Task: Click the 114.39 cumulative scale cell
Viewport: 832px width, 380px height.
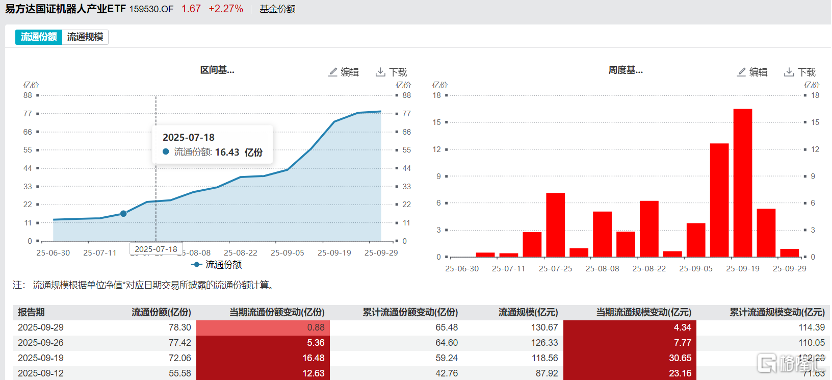Action: pos(813,327)
